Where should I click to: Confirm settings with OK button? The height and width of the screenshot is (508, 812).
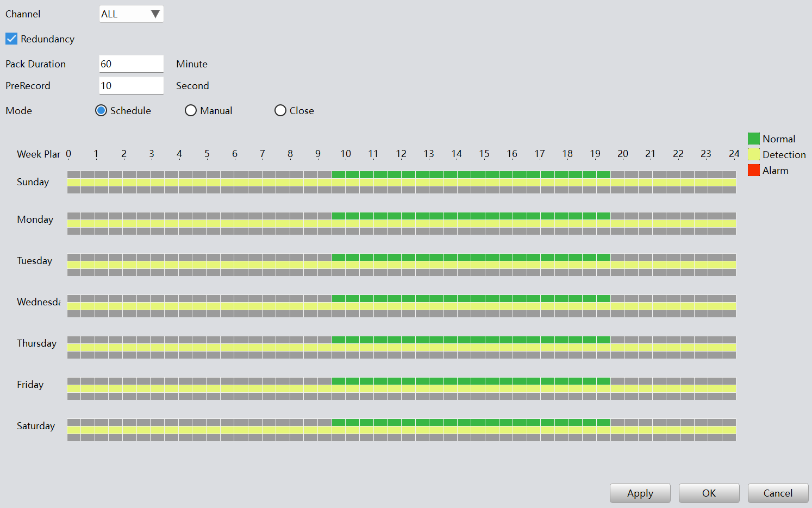[709, 493]
